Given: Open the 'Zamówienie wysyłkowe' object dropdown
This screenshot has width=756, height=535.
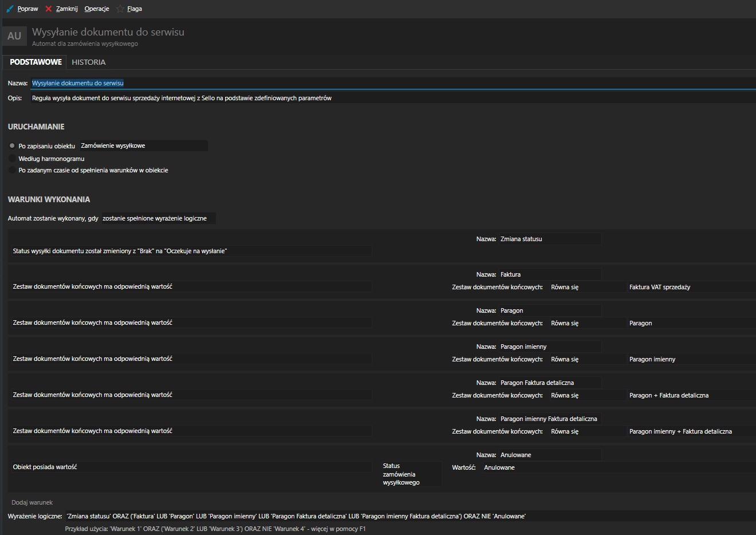Looking at the screenshot, I should (143, 146).
